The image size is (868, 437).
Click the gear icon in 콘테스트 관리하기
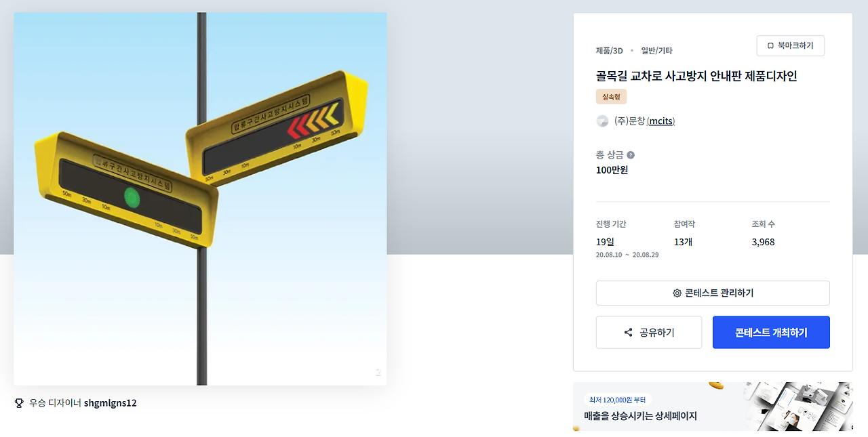(x=677, y=293)
